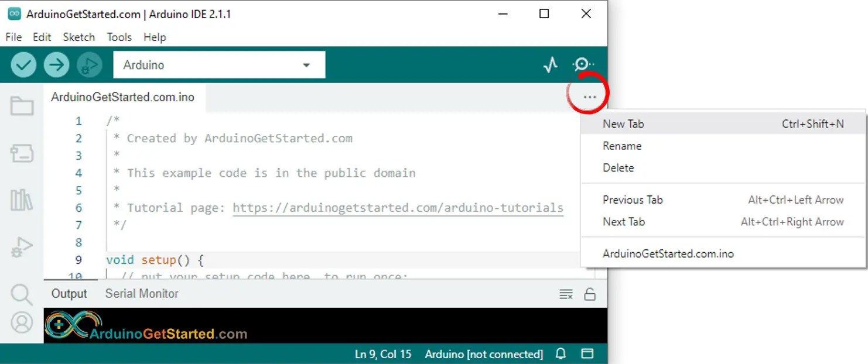Open the Debug sidebar icon
The height and width of the screenshot is (364, 868).
click(x=22, y=248)
